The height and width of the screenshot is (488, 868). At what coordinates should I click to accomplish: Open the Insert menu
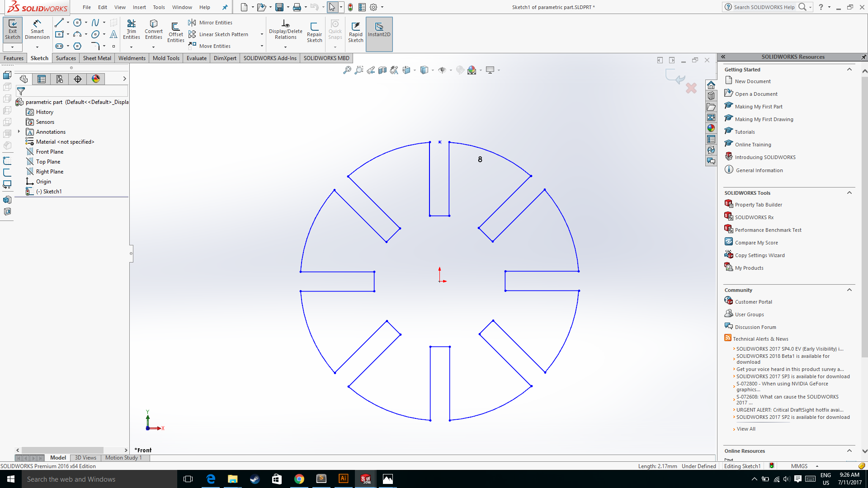pos(139,7)
